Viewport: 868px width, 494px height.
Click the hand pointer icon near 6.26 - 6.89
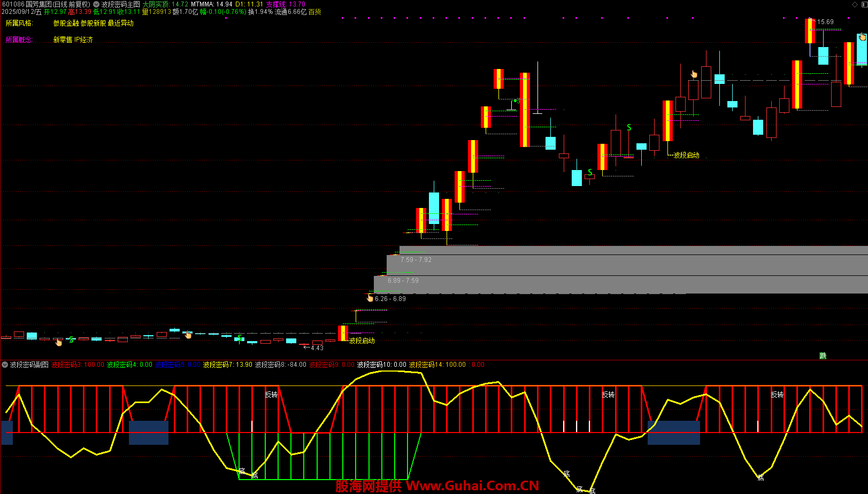(370, 298)
